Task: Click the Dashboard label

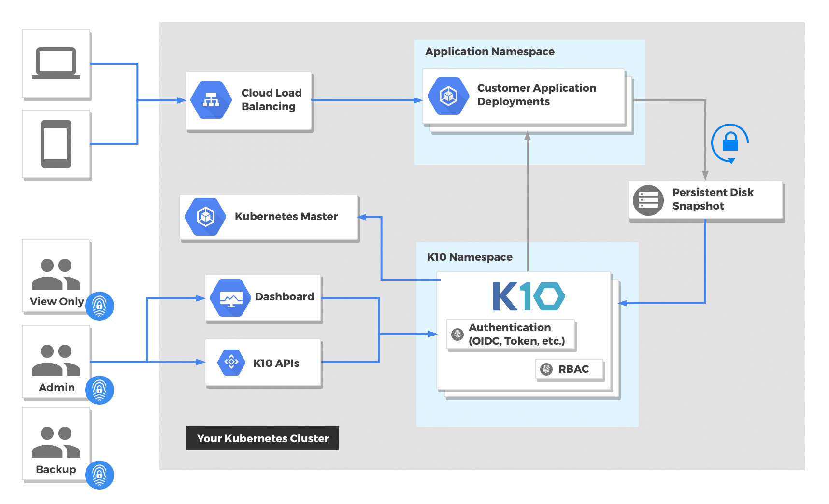Action: 285,296
